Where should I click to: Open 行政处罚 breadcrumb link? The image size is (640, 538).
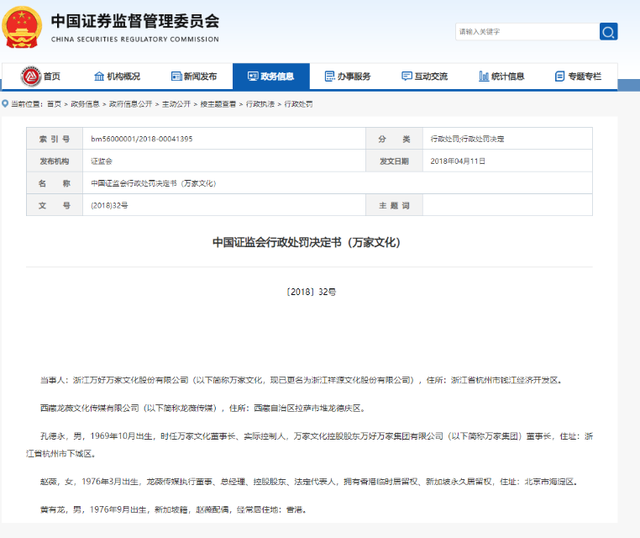[298, 104]
